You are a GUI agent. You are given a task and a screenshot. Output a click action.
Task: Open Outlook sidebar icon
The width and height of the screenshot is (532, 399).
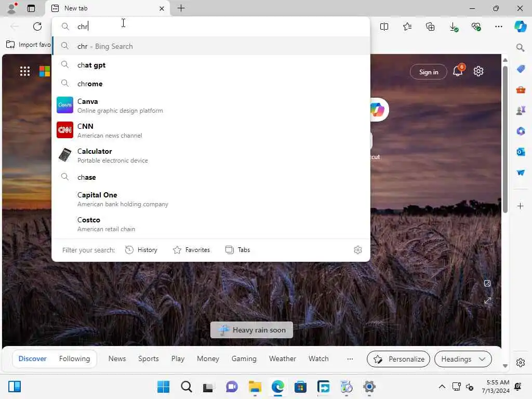tap(521, 152)
